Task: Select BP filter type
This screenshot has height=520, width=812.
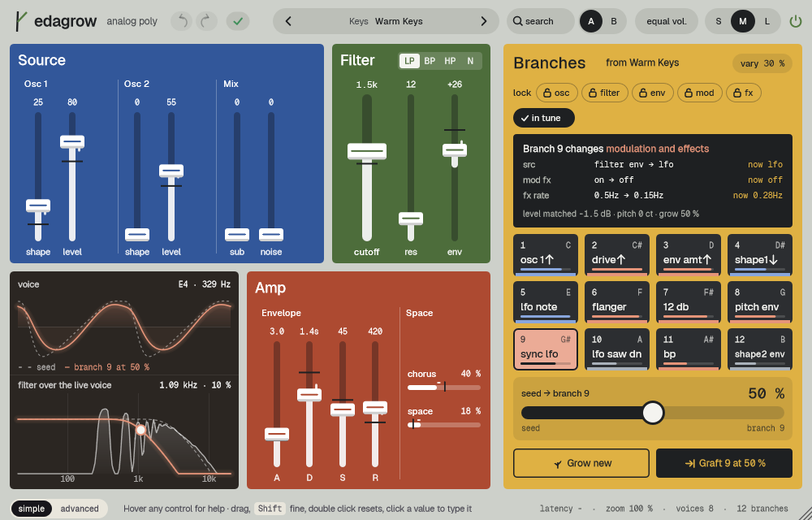Action: point(430,61)
